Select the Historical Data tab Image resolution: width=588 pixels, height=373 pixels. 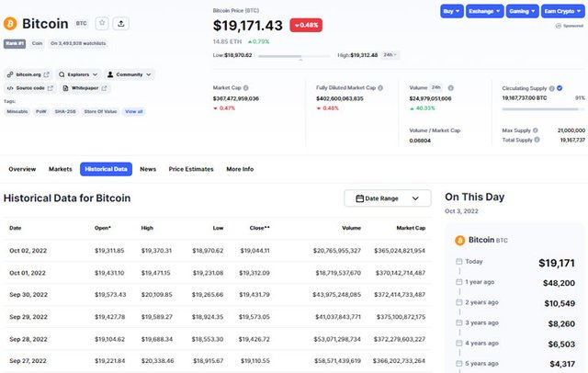106,169
